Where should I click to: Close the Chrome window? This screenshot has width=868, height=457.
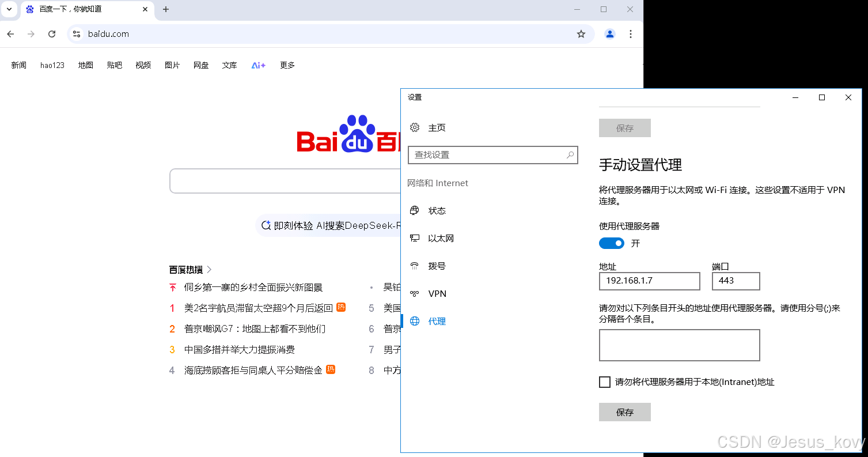tap(630, 9)
